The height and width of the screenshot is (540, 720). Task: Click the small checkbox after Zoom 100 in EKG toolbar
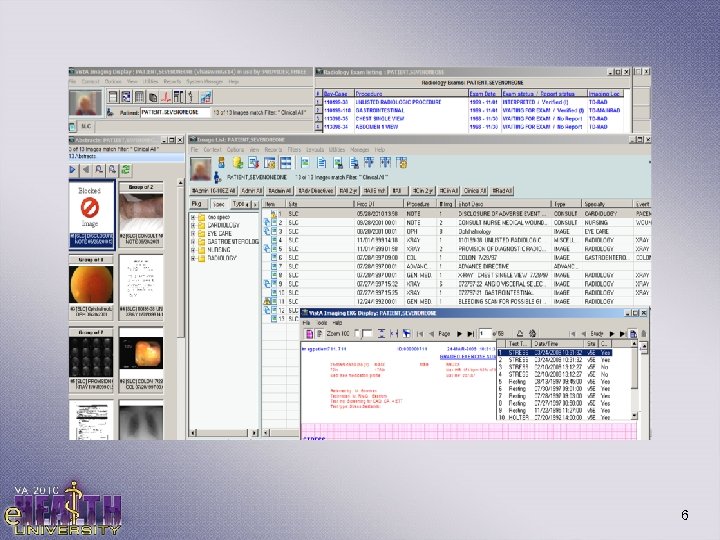click(x=358, y=333)
